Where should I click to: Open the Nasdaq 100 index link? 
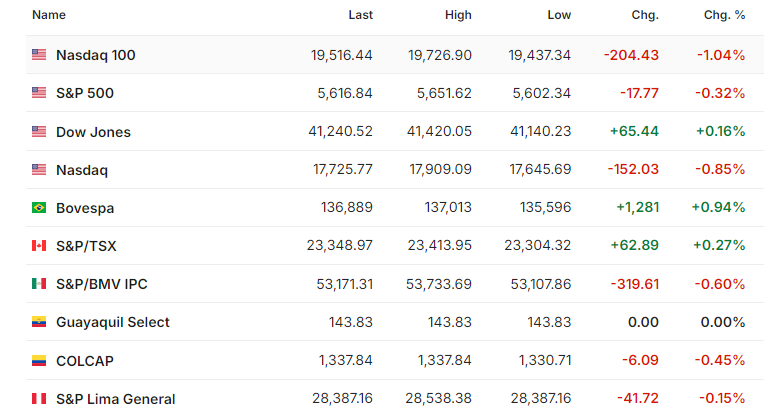click(96, 55)
